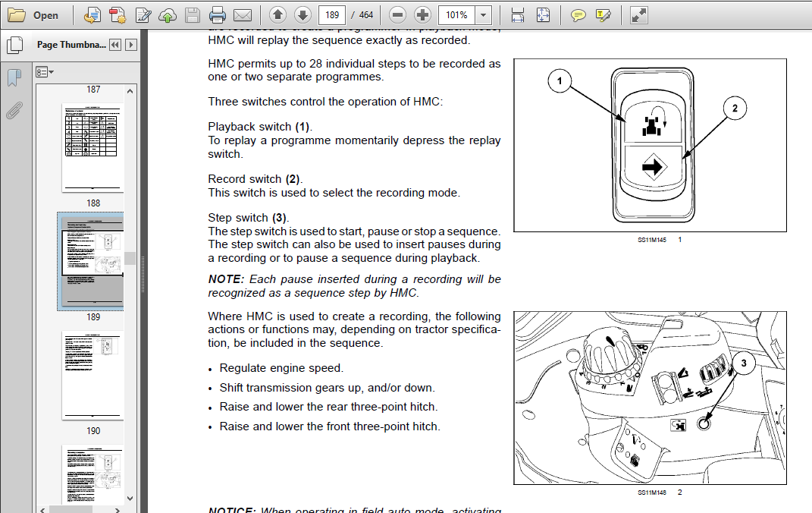Click the page number field showing 189

point(332,15)
